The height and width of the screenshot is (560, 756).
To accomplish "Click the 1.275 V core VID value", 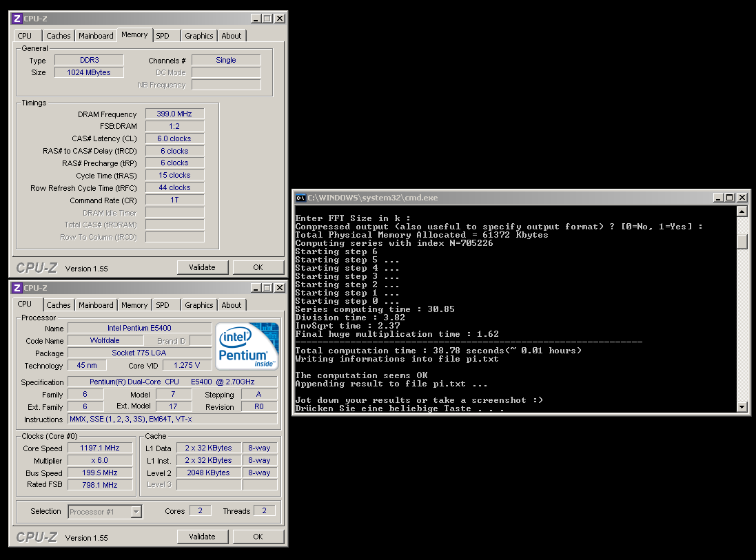I will coord(187,365).
